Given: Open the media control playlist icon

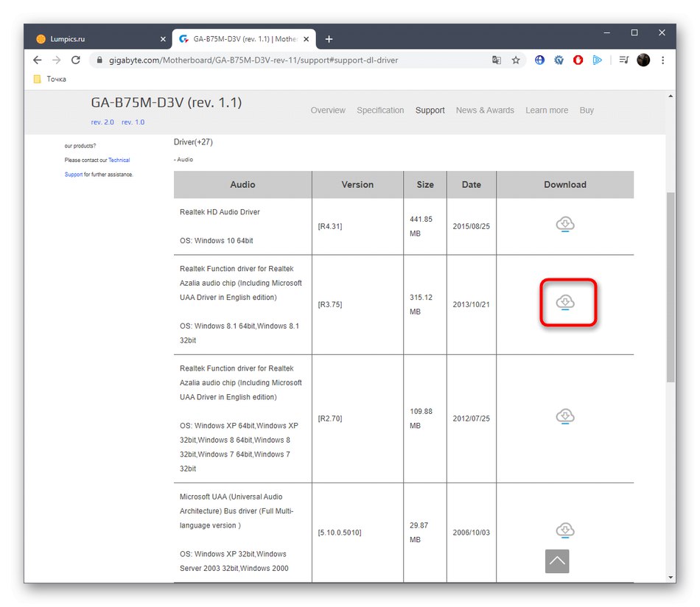Looking at the screenshot, I should [x=624, y=60].
